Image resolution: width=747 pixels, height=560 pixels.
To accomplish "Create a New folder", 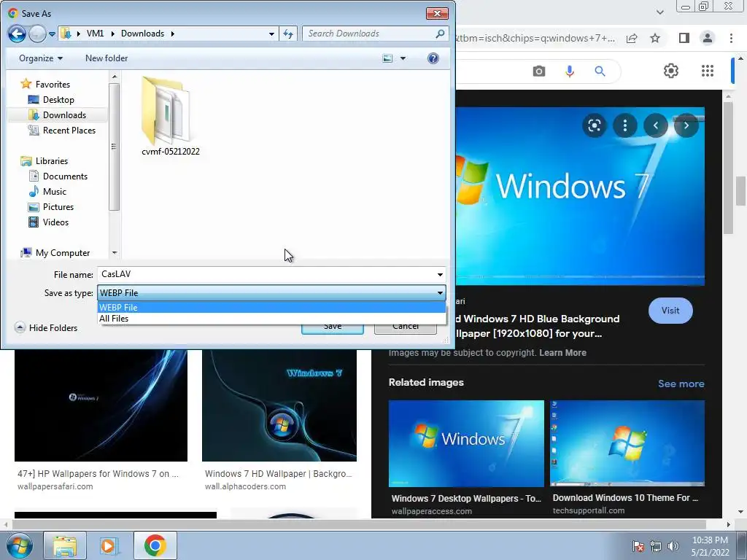I will click(x=107, y=58).
